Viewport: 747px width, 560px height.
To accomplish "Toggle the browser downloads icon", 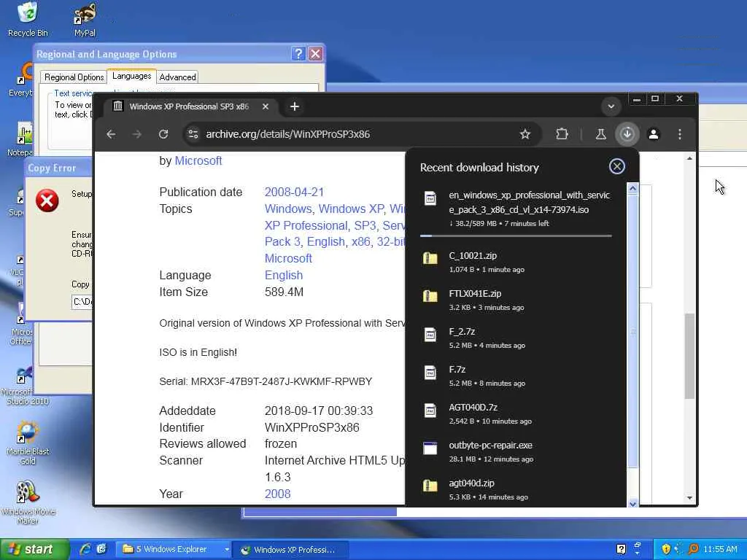I will pyautogui.click(x=627, y=134).
